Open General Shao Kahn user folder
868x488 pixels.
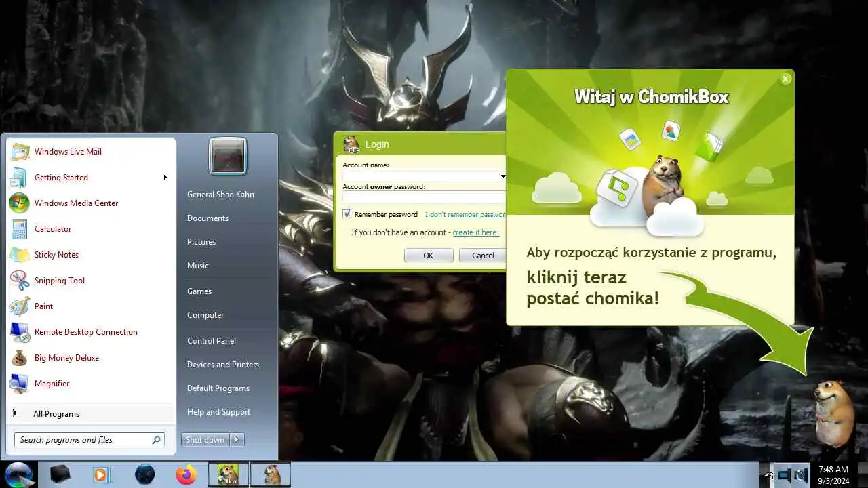pos(220,195)
